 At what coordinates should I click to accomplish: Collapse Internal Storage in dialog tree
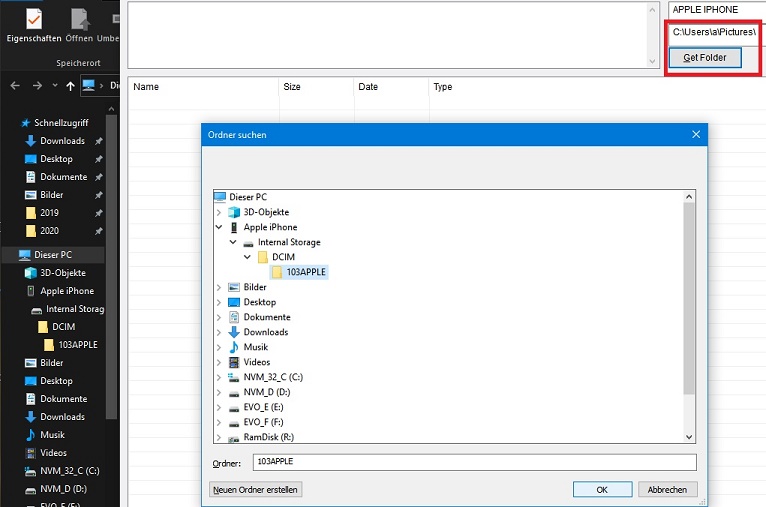pos(233,242)
